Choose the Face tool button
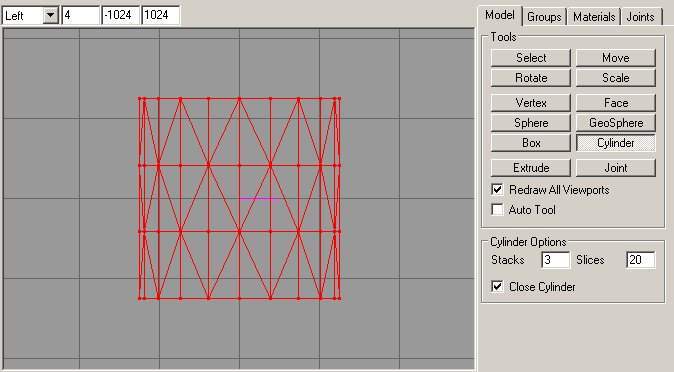Screen dimensions: 674x372 [x=616, y=103]
